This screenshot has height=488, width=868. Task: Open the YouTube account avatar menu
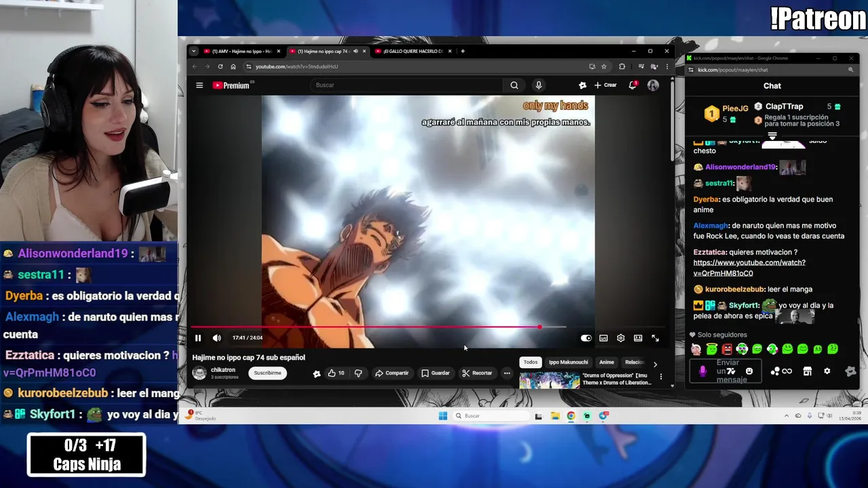point(653,85)
